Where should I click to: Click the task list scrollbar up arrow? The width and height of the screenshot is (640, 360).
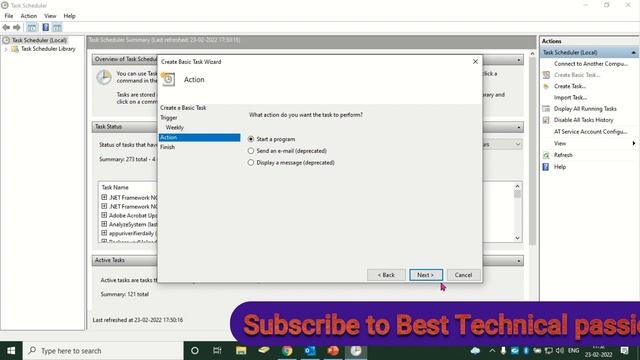pos(518,186)
